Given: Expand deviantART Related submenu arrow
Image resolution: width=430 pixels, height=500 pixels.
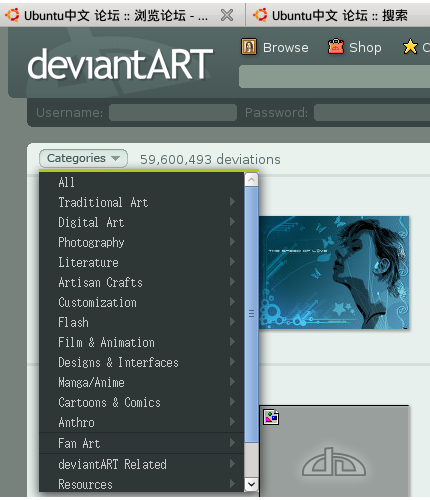Looking at the screenshot, I should (232, 463).
